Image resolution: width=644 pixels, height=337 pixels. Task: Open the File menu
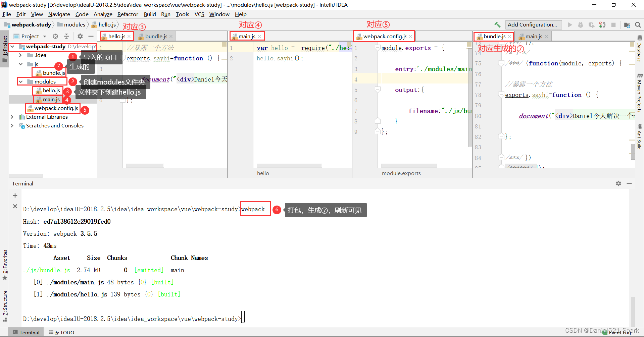[x=7, y=14]
